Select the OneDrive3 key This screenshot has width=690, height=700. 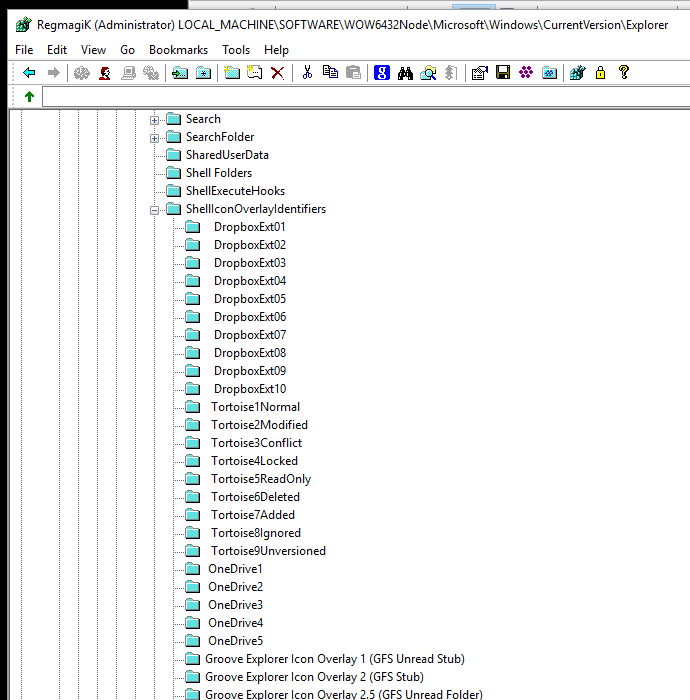(236, 605)
